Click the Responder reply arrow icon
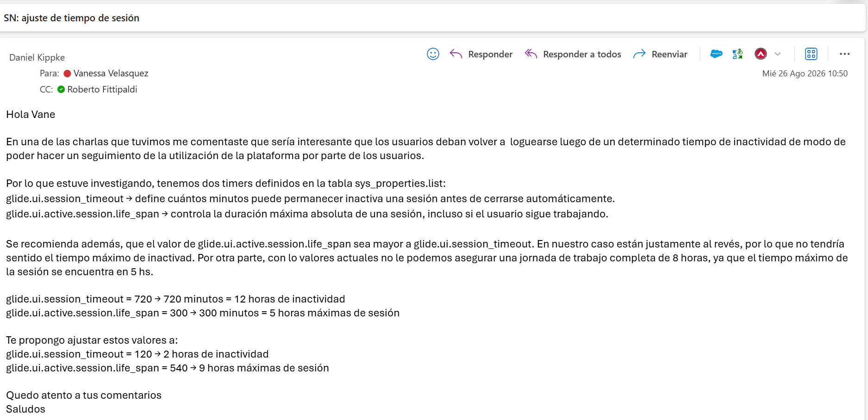Image resolution: width=868 pixels, height=420 pixels. click(x=456, y=54)
